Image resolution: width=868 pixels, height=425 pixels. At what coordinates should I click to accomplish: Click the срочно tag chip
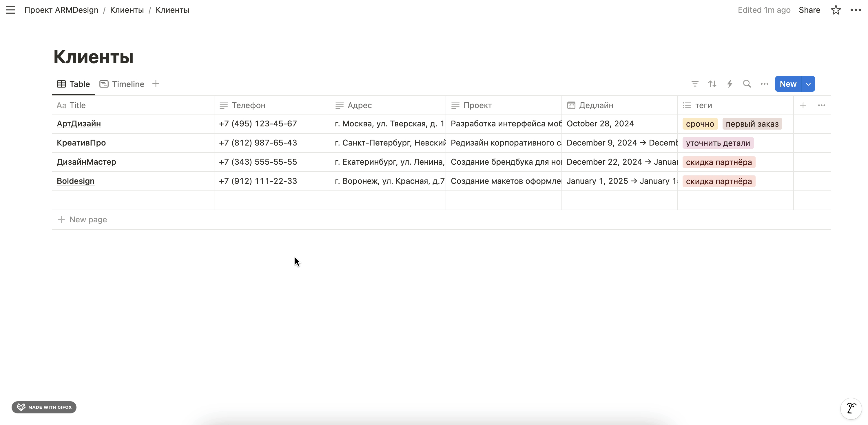coord(700,124)
